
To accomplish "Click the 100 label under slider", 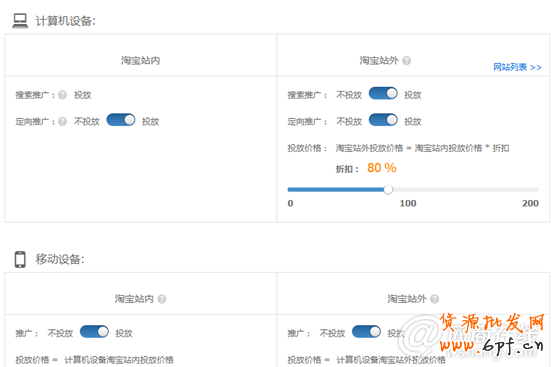I will [x=408, y=203].
